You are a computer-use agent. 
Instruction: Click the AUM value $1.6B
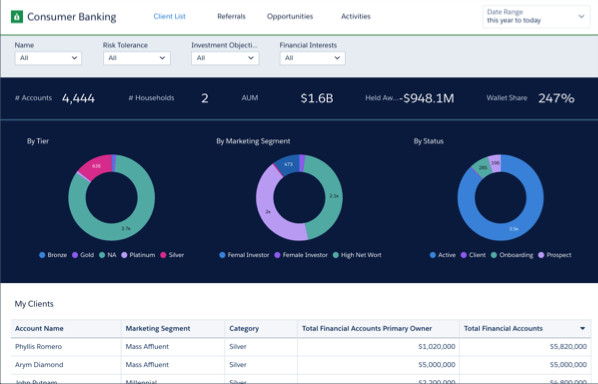tap(317, 98)
